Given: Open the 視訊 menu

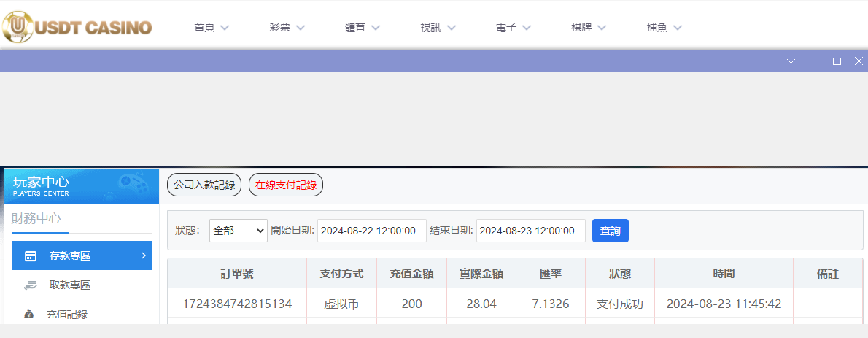Looking at the screenshot, I should click(x=438, y=28).
